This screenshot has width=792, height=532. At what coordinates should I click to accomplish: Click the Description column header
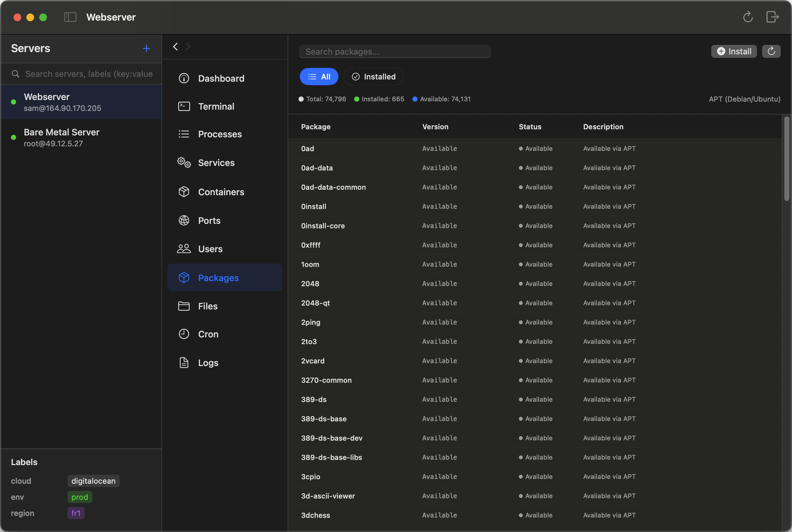(x=603, y=126)
